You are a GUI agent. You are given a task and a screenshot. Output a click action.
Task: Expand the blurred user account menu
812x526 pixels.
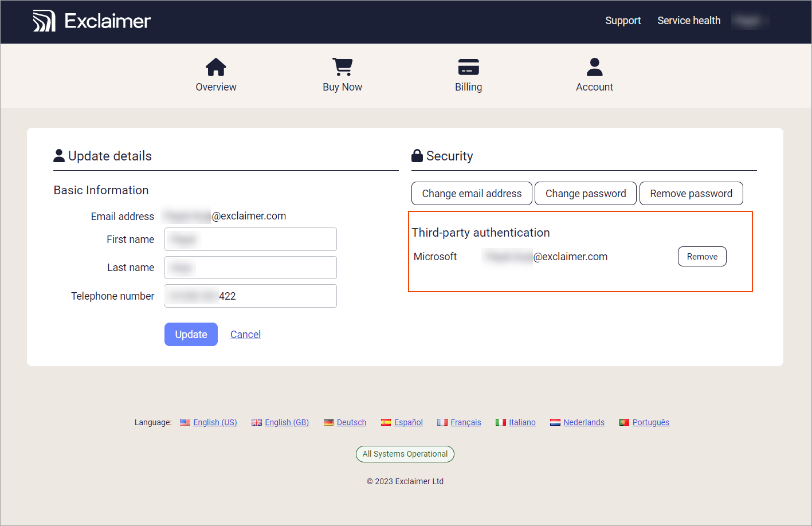pyautogui.click(x=749, y=21)
